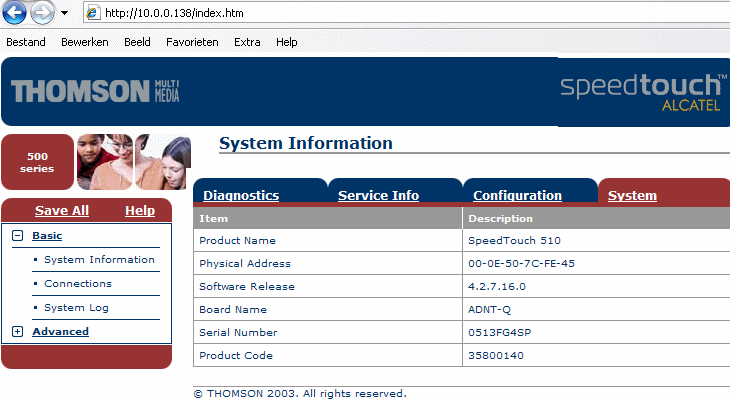Click the THOMSON 2003 copyright text
The height and width of the screenshot is (400, 730).
point(300,393)
